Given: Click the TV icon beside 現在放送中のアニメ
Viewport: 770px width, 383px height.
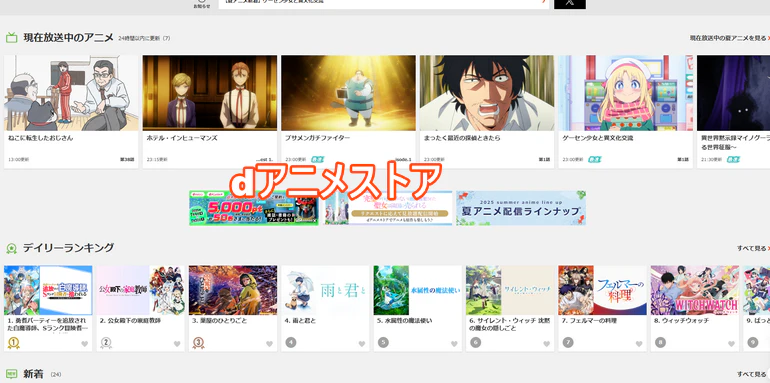Looking at the screenshot, I should 11,38.
